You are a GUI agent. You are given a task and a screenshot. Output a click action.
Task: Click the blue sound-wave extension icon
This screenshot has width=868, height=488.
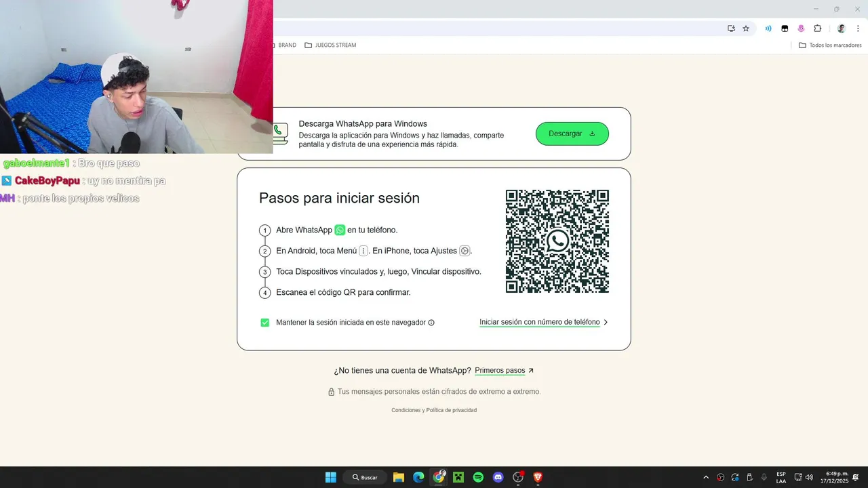coord(768,28)
